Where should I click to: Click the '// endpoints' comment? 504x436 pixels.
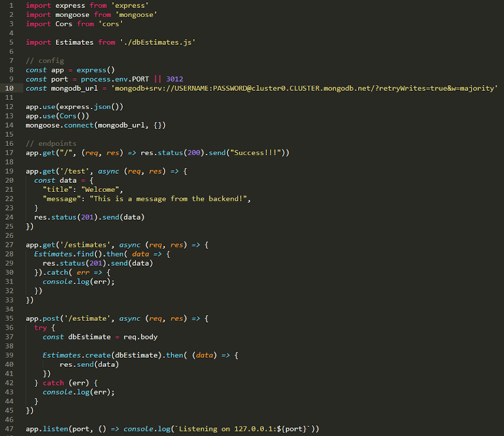pos(51,144)
